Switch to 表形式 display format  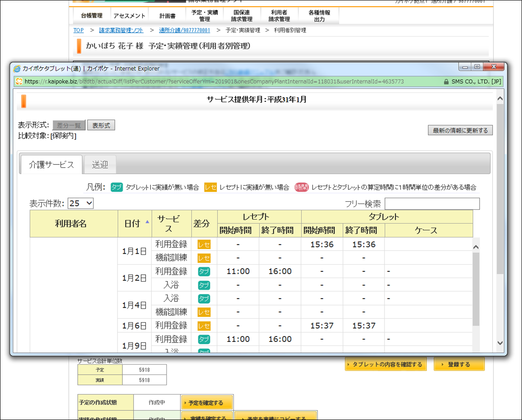click(x=101, y=125)
